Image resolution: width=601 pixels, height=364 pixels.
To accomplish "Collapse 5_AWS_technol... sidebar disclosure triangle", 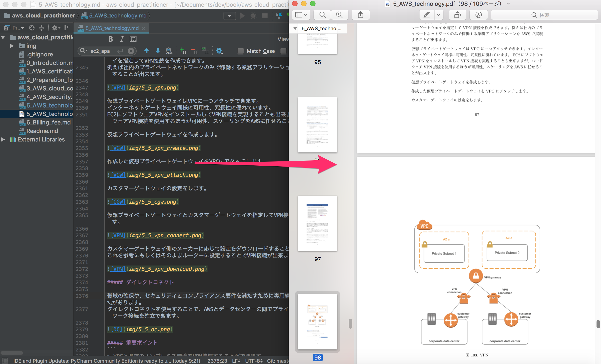I will click(295, 28).
